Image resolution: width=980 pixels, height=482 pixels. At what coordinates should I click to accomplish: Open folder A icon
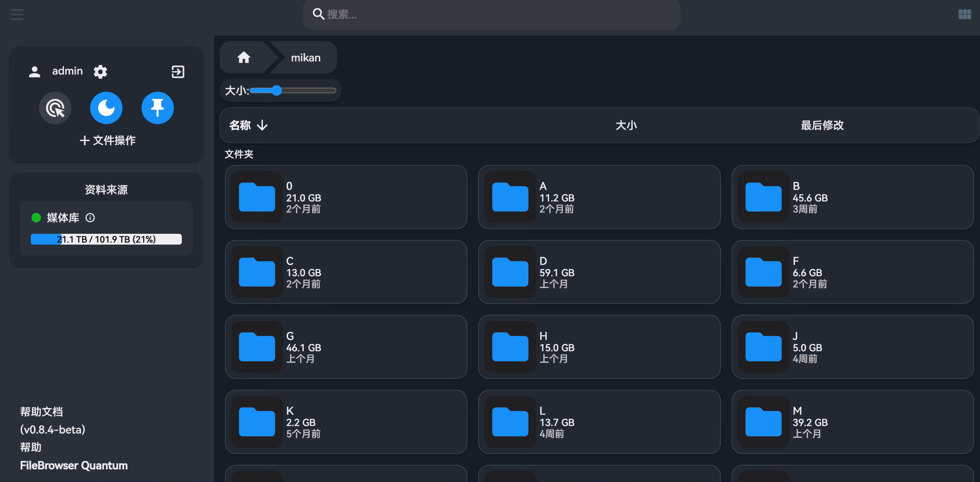click(x=510, y=197)
